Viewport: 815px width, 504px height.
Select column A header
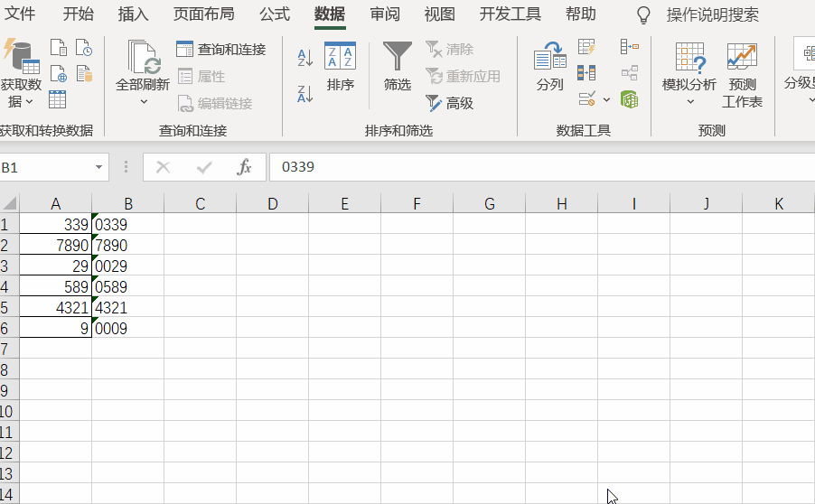click(56, 204)
